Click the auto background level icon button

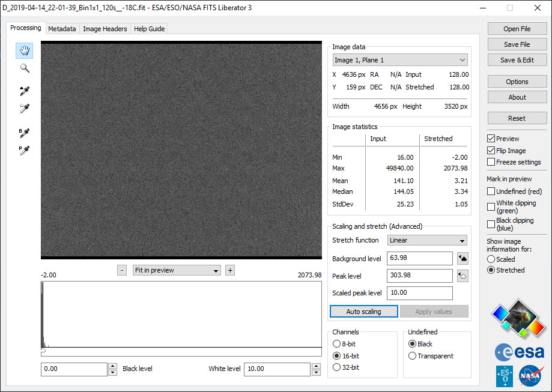click(463, 258)
